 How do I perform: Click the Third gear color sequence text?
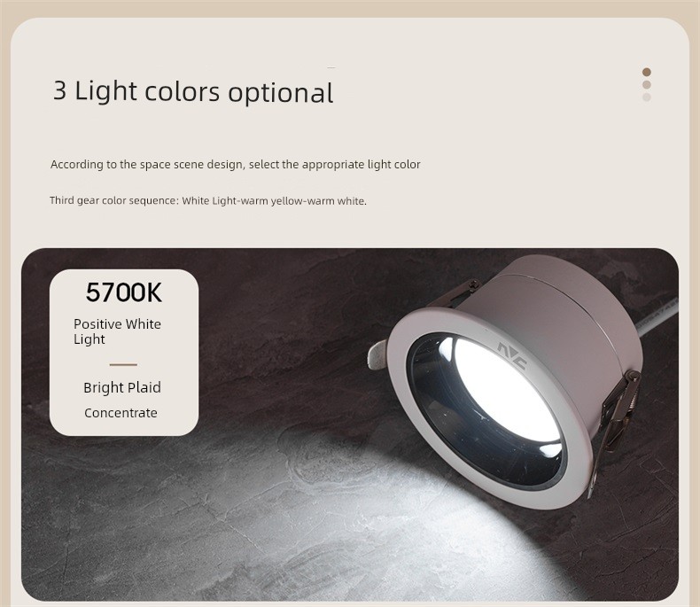(x=208, y=200)
